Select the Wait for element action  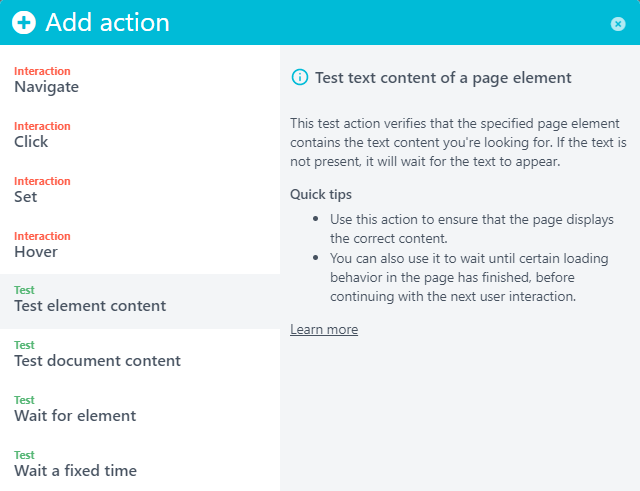(x=75, y=416)
